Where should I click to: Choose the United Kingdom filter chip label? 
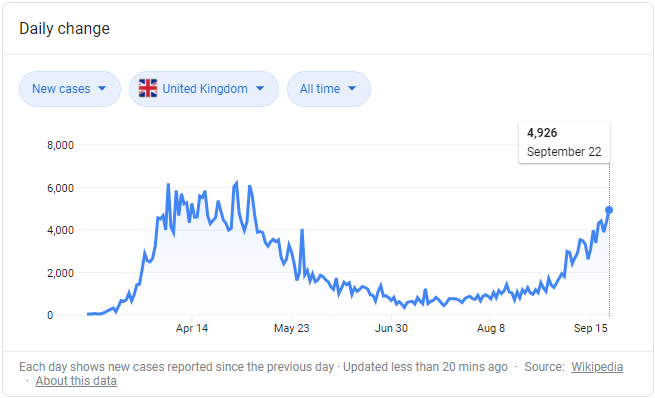click(205, 89)
